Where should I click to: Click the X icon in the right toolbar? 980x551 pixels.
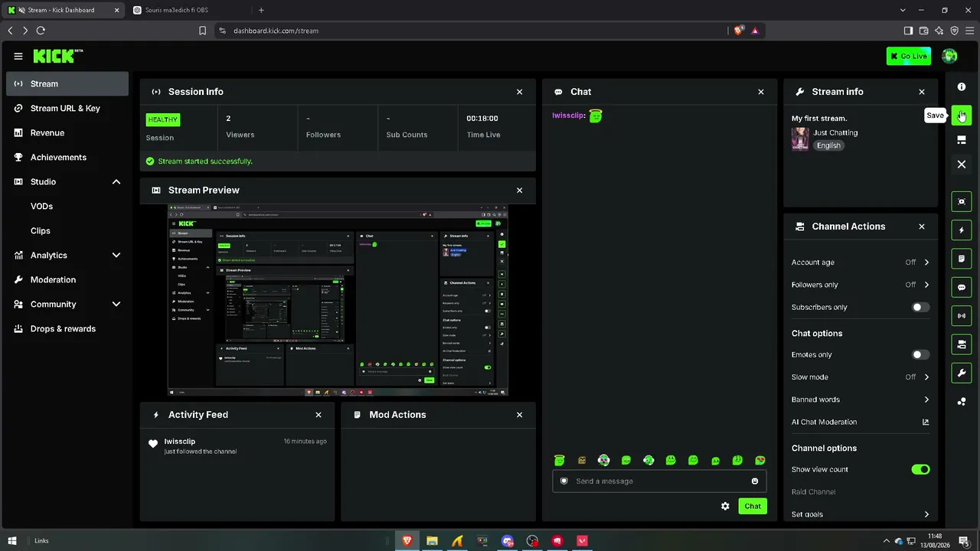[x=962, y=165]
